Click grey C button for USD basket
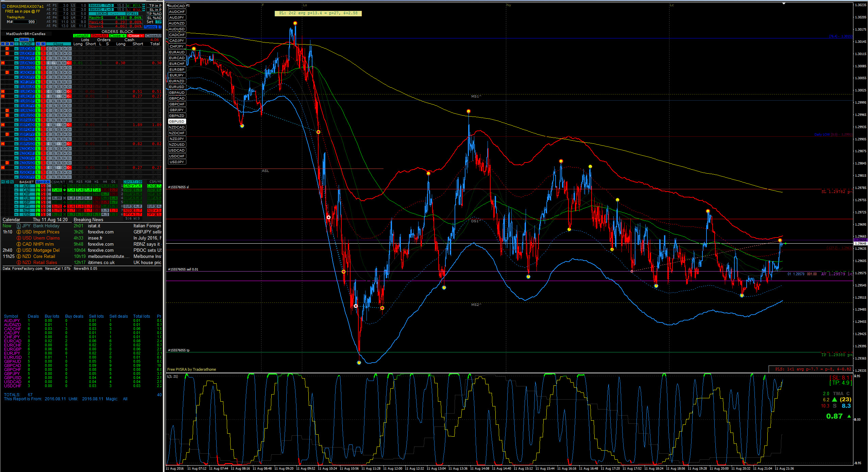The width and height of the screenshot is (868, 472). (x=49, y=214)
